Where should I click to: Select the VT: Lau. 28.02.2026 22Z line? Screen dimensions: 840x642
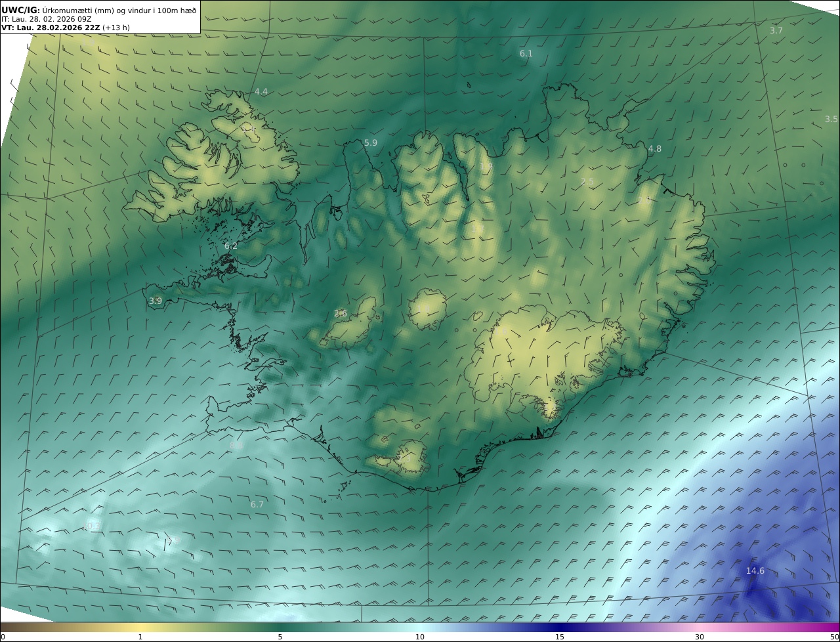pos(66,28)
